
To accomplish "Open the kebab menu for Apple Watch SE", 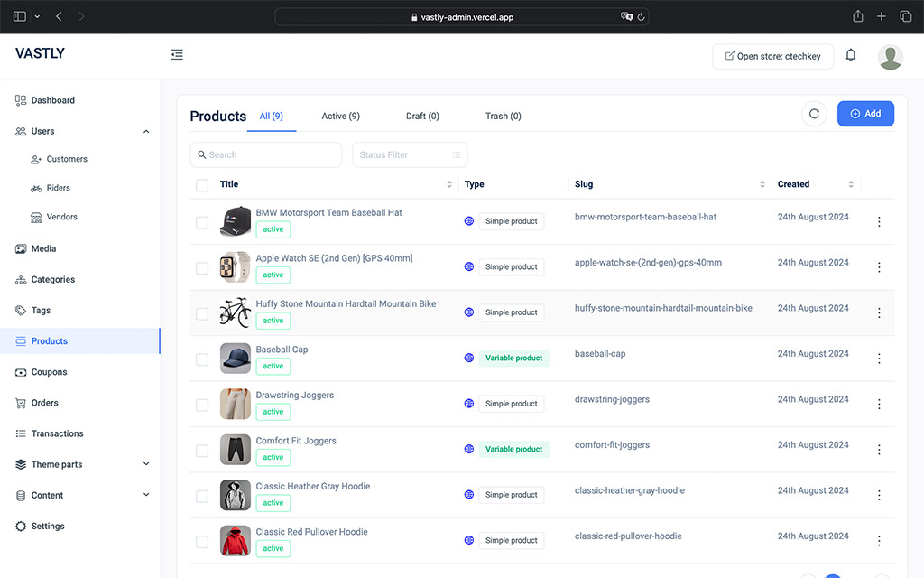I will pos(879,267).
